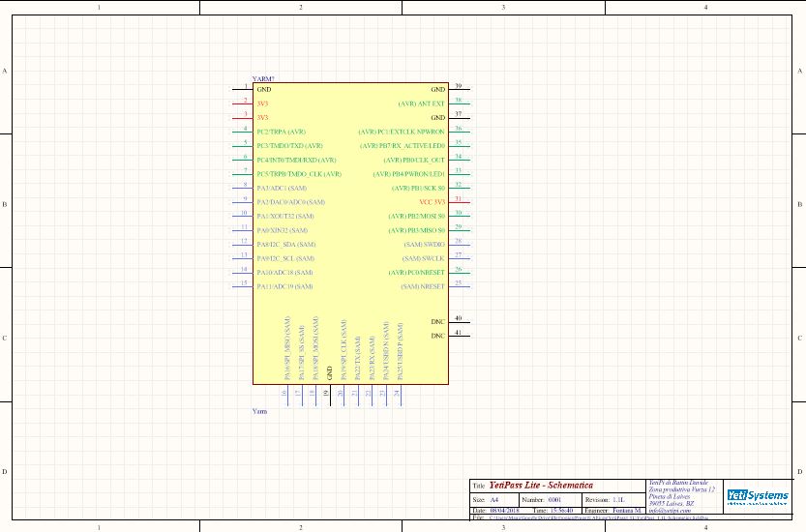
Task: Click pin label PC5/TRPB/TMDO_CLK (AVR)
Action: pos(299,174)
